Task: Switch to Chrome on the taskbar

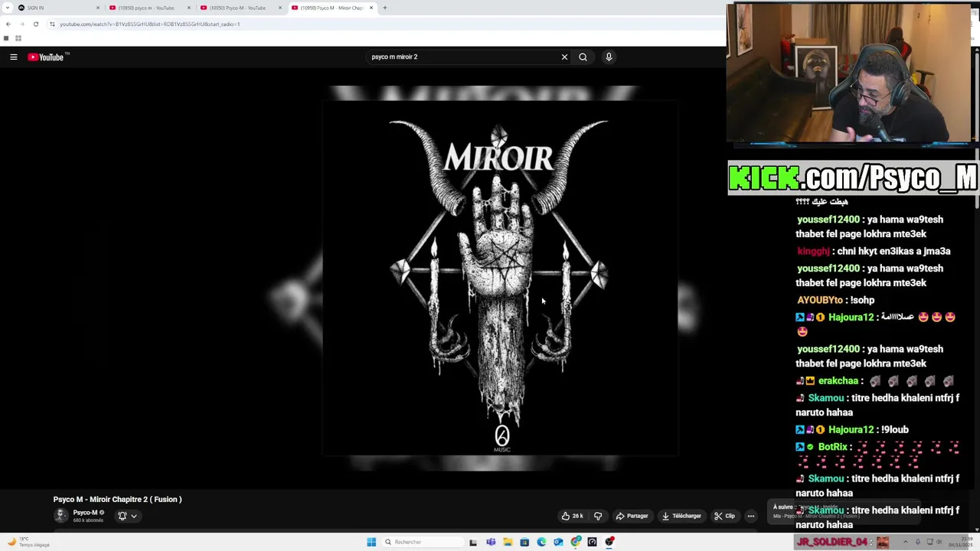Action: (x=576, y=542)
